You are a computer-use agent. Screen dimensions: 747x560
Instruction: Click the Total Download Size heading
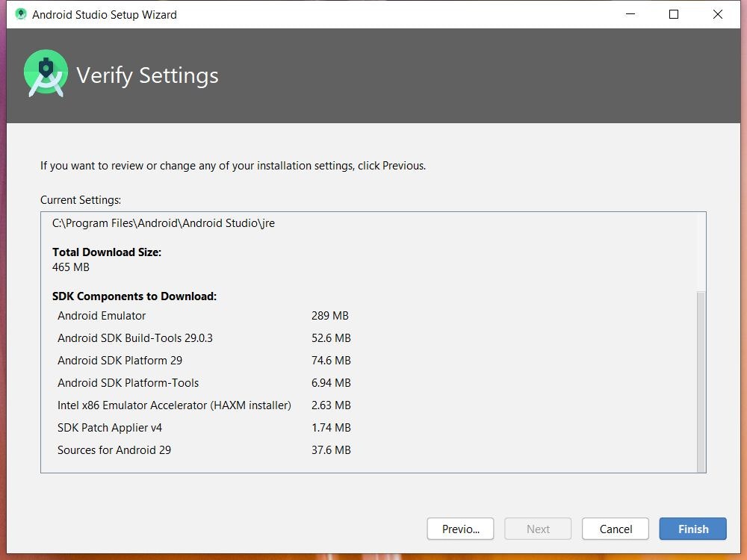pyautogui.click(x=107, y=252)
